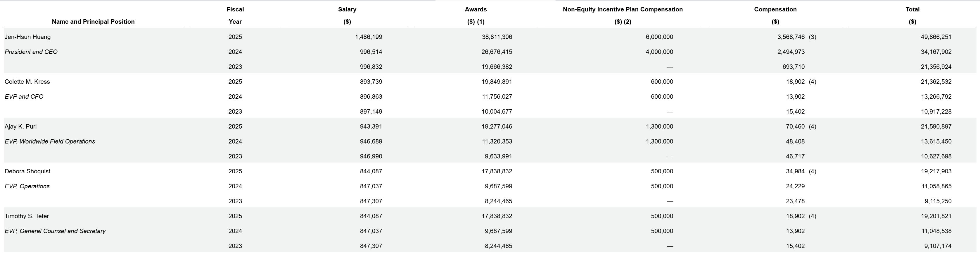Open footnote (4) next to Kress's 18,902
This screenshot has width=980, height=253.
pos(812,81)
